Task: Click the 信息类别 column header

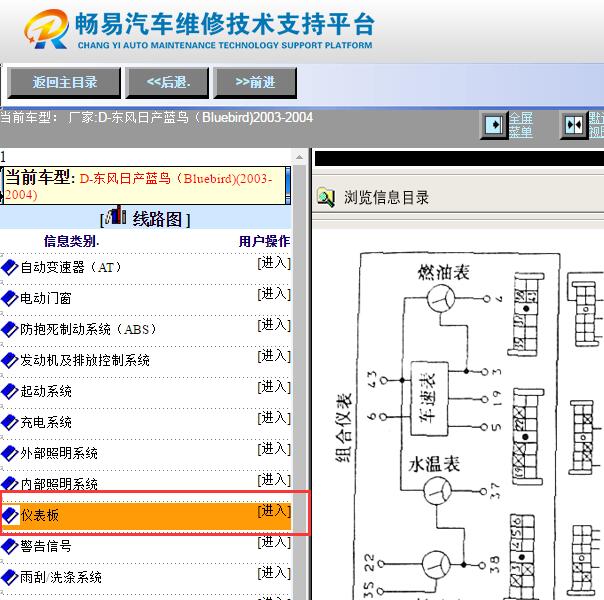Action: click(71, 241)
